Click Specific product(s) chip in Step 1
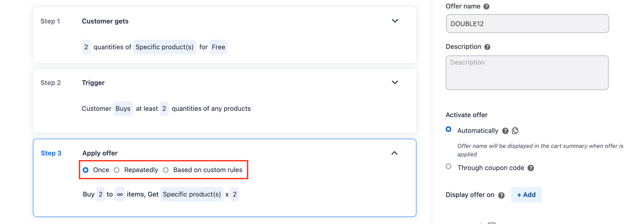Viewport: 644px width, 224px height. 164,47
